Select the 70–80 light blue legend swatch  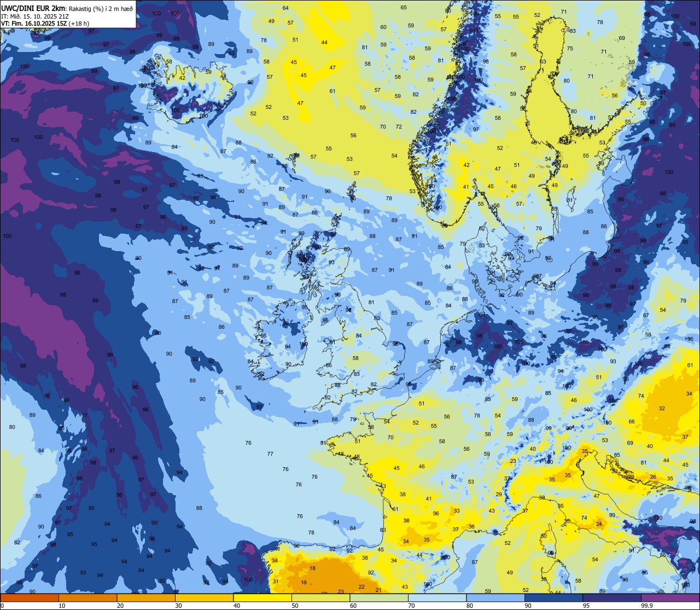coord(437,597)
